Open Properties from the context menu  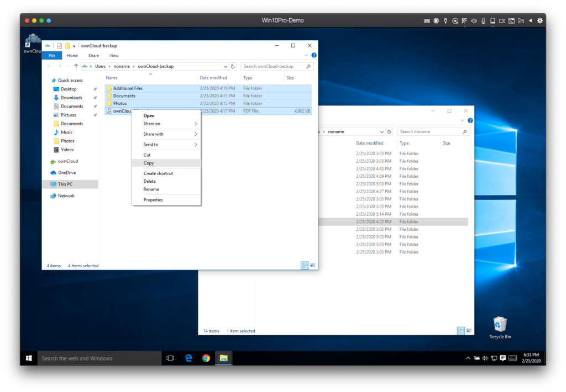[x=166, y=200]
